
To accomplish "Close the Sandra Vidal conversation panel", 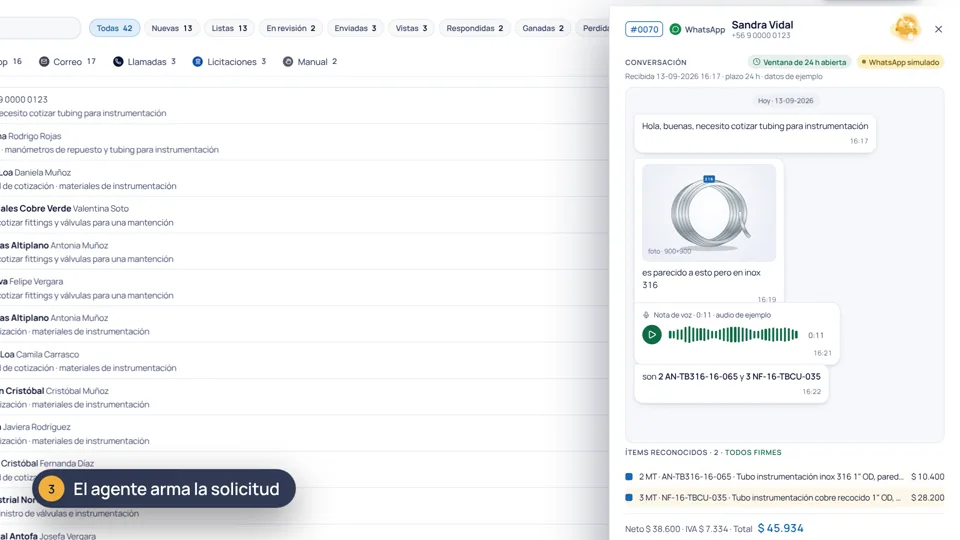I will point(938,29).
